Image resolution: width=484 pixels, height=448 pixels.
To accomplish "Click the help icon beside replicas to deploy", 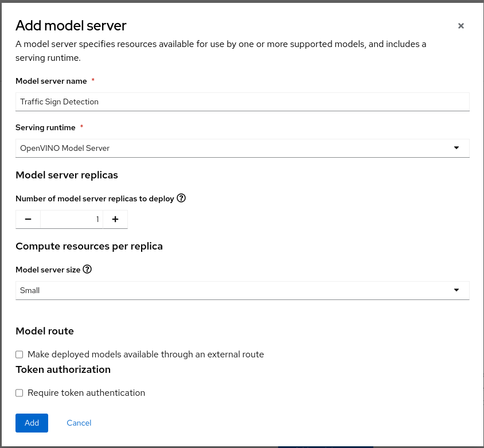I will click(181, 198).
